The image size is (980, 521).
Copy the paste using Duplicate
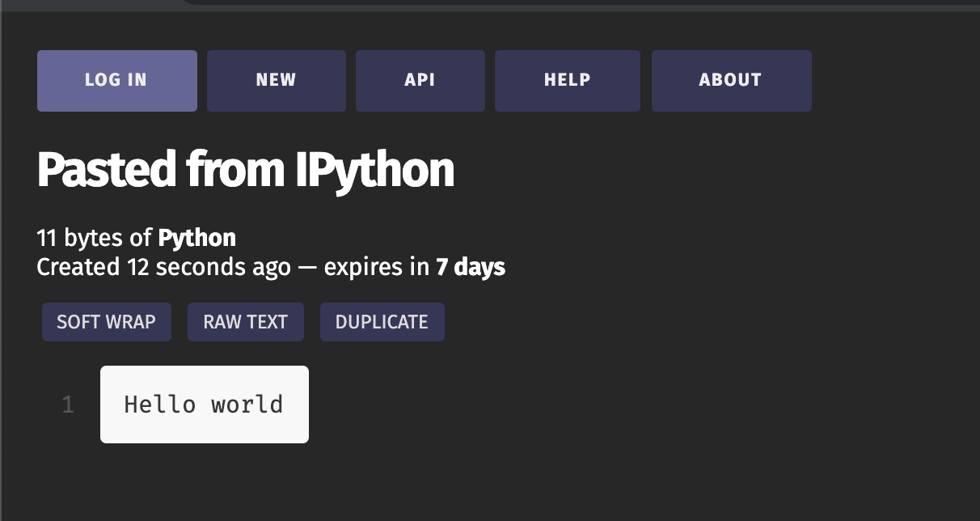click(382, 321)
